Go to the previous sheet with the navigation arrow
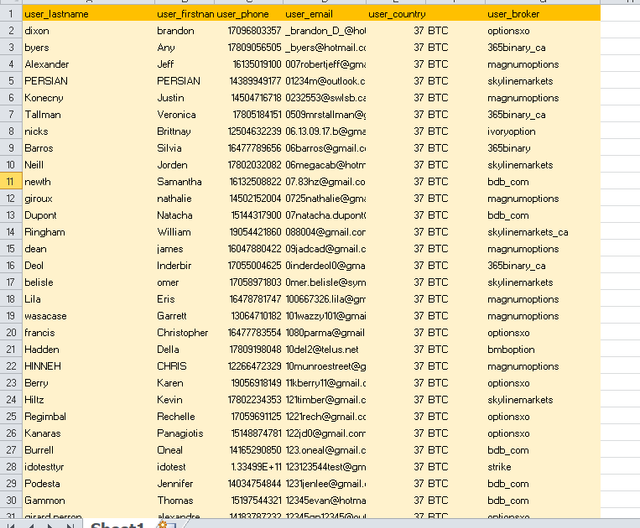Screen dimensions: 640x528 (x=31, y=525)
